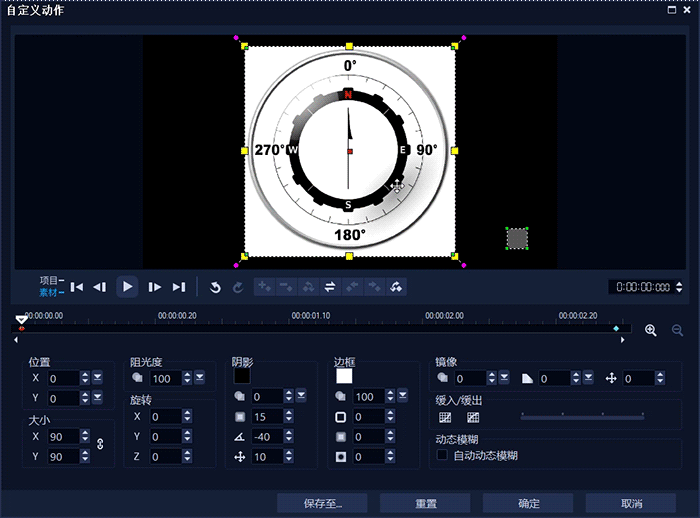Image resolution: width=700 pixels, height=518 pixels.
Task: Click the border opacity field showing 100
Action: 369,397
